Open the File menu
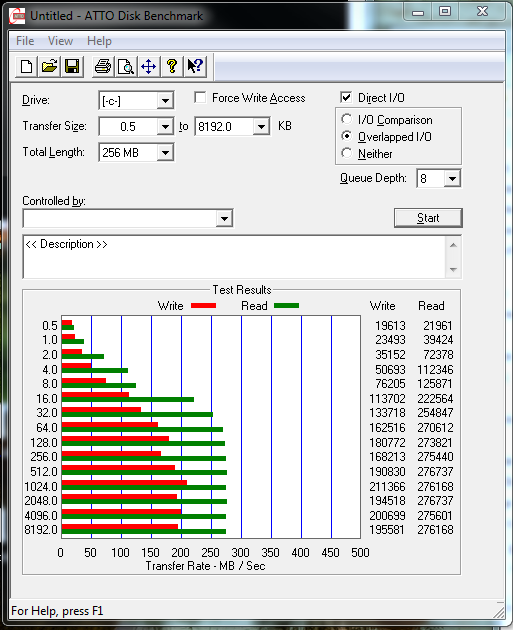The width and height of the screenshot is (513, 630). pyautogui.click(x=25, y=41)
